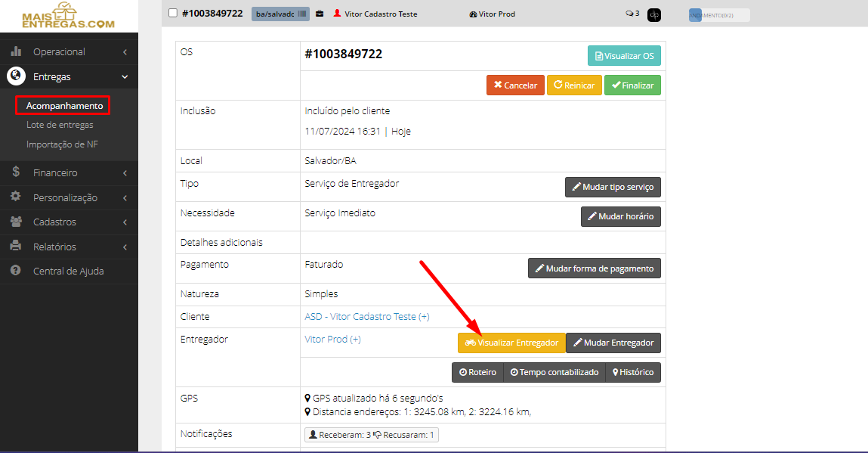
Task: Open Importação de NF submenu item
Action: pos(62,144)
